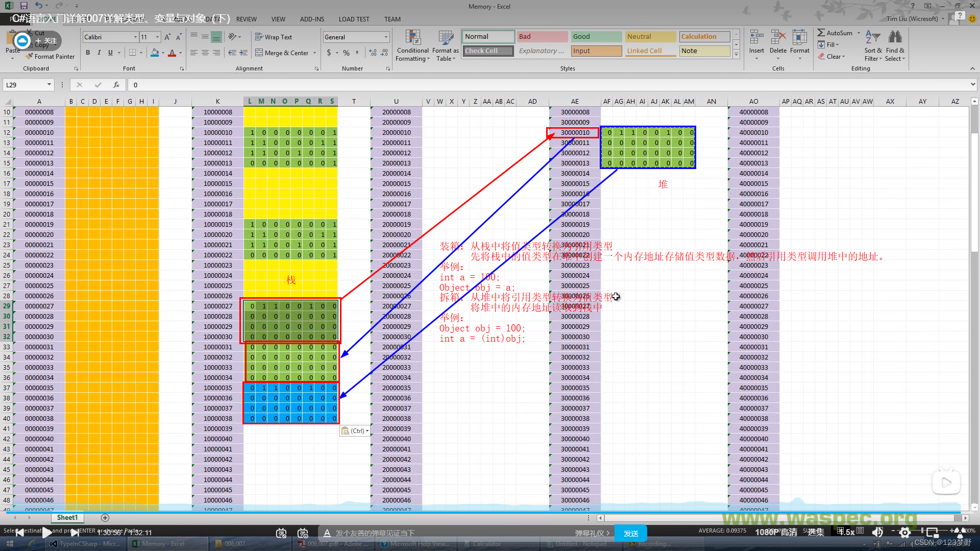Open Find & Select
Viewport: 980px width, 551px height.
(x=895, y=46)
